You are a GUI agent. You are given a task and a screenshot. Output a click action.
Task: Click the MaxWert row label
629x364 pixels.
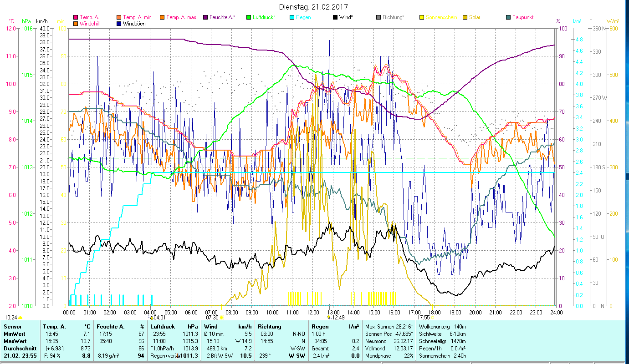(15, 341)
